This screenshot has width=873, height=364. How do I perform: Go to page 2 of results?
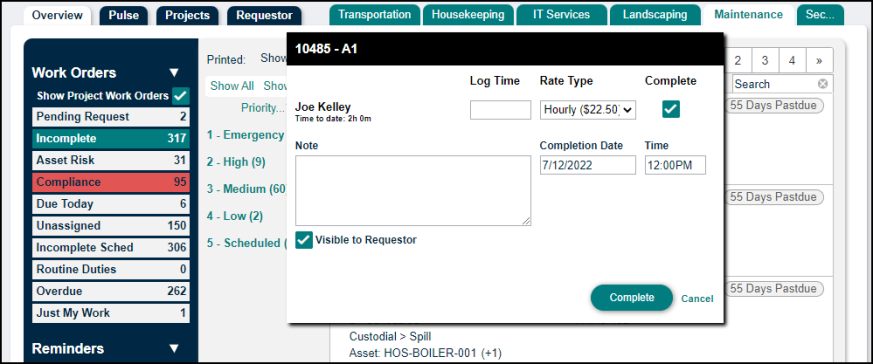737,61
